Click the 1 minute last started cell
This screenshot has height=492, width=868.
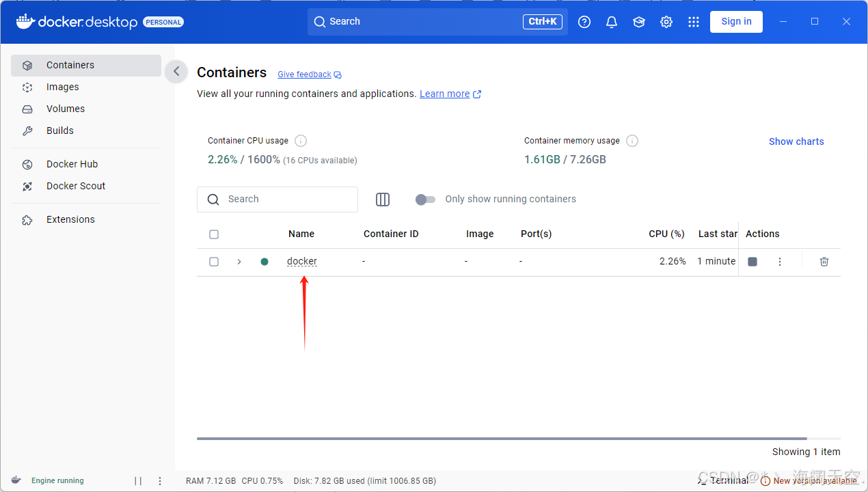(x=716, y=262)
